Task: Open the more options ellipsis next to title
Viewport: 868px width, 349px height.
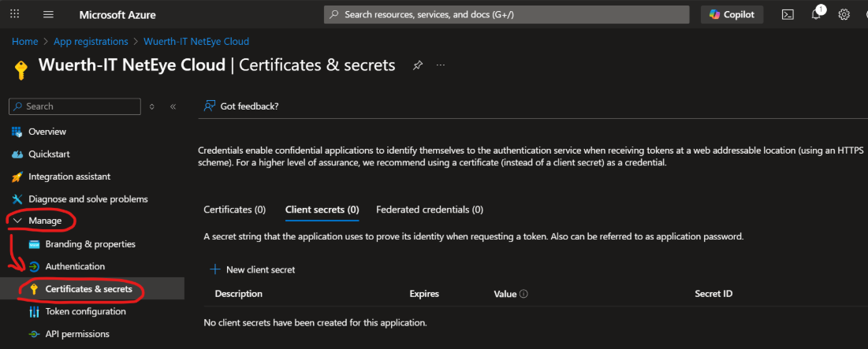Action: click(441, 65)
